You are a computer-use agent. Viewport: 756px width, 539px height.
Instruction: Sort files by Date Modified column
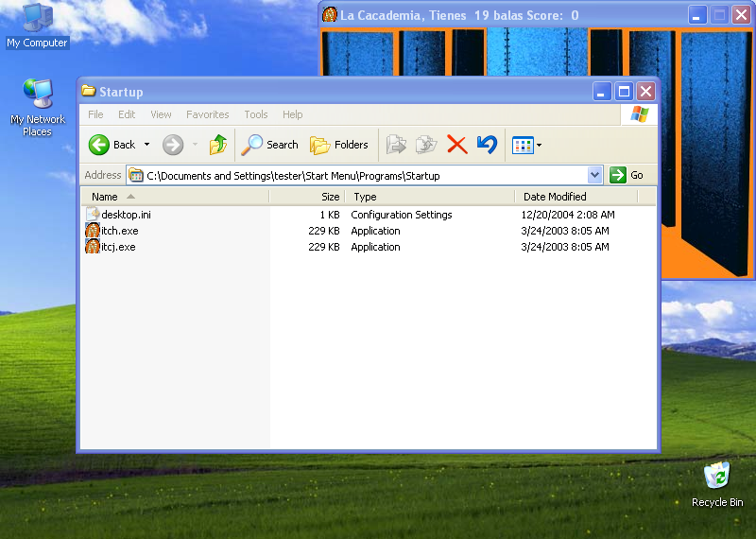tap(576, 197)
